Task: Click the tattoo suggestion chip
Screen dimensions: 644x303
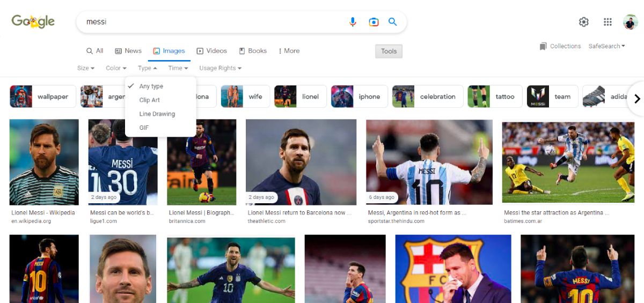Action: pyautogui.click(x=495, y=97)
